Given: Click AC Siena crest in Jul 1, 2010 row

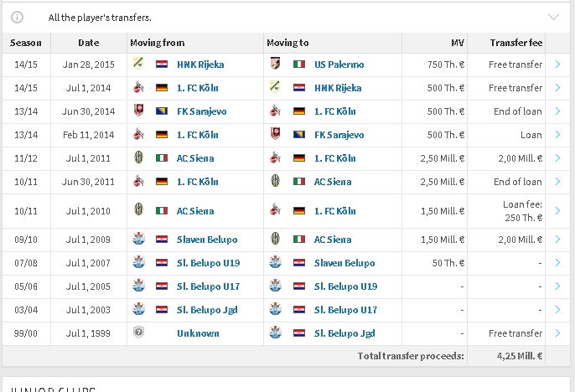Looking at the screenshot, I should [138, 209].
